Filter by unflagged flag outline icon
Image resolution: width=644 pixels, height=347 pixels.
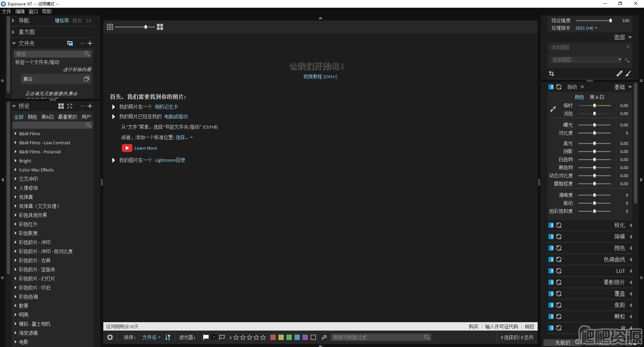(x=222, y=337)
